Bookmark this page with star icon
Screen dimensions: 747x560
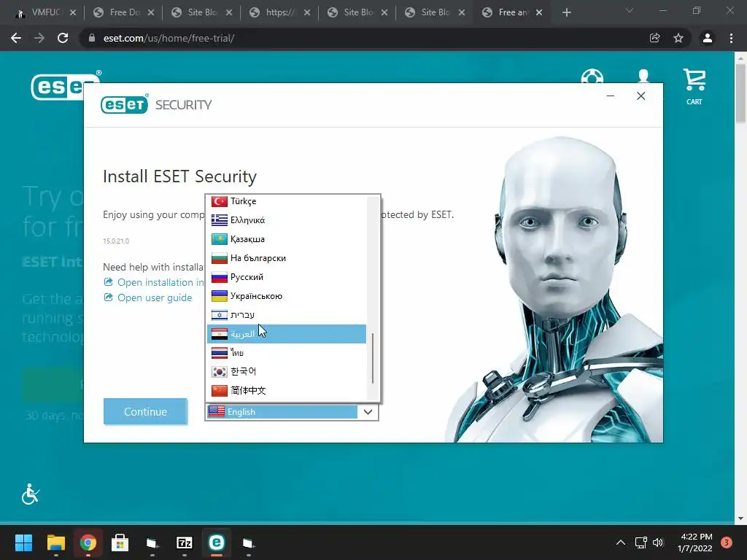678,38
